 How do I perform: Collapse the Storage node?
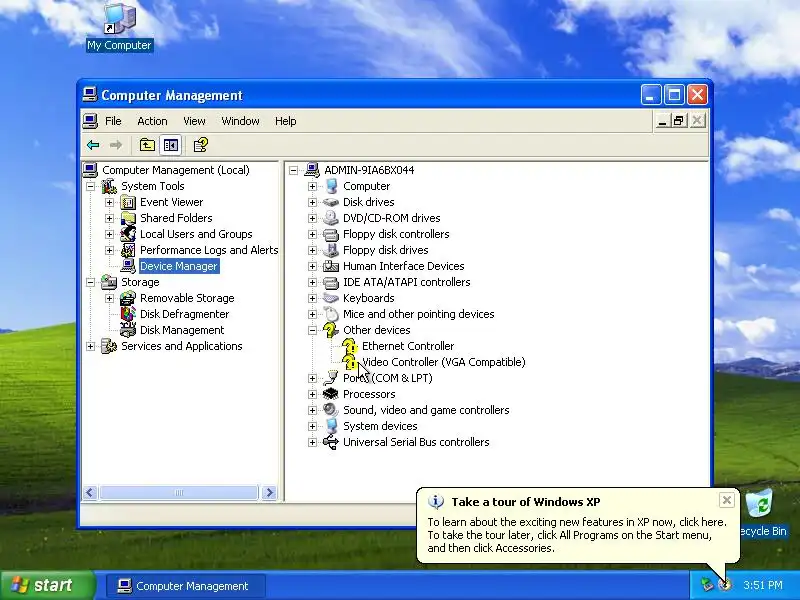(90, 283)
